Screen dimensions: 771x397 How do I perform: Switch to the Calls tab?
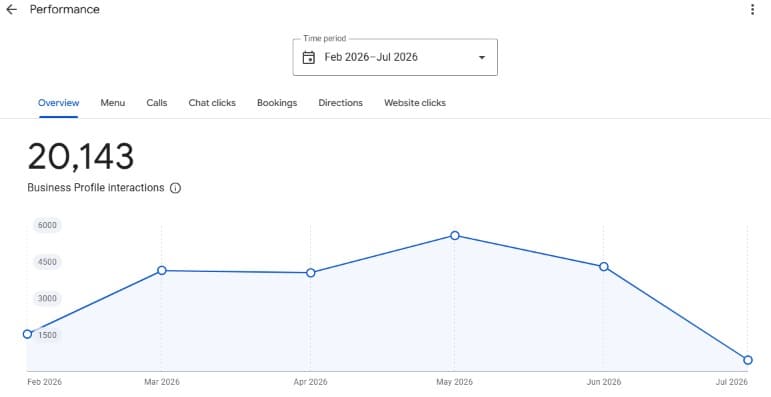point(157,103)
